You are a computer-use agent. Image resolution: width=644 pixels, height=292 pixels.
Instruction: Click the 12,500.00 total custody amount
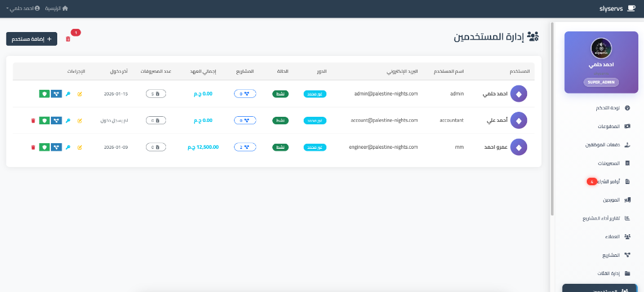pyautogui.click(x=203, y=147)
